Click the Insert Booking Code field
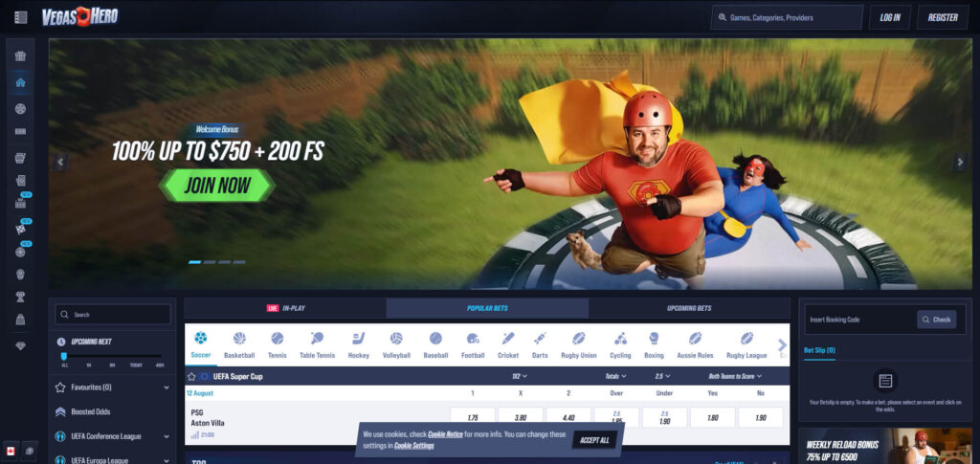 (860, 320)
